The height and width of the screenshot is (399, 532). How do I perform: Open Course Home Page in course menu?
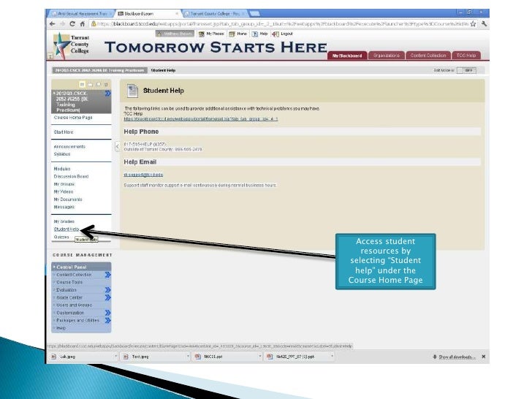(73, 118)
